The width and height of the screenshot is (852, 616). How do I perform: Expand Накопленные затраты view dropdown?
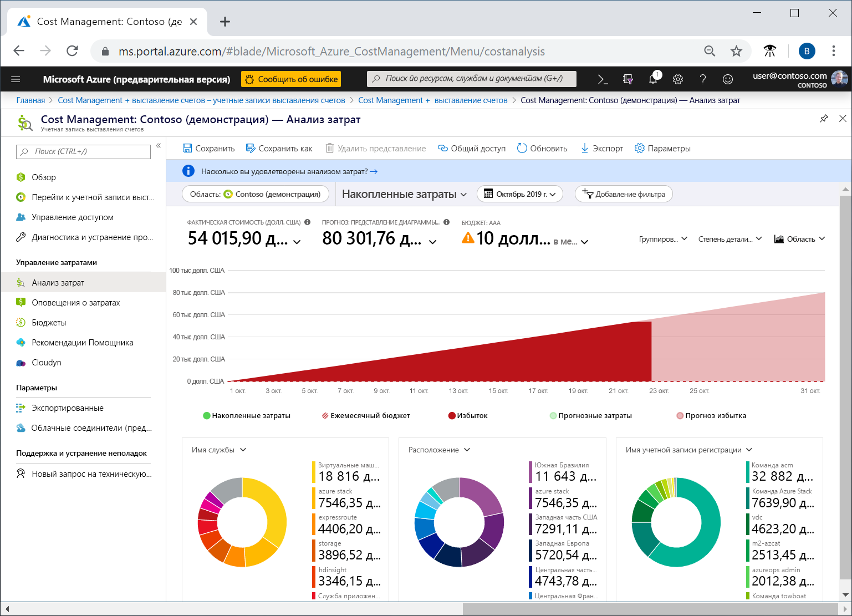[405, 194]
